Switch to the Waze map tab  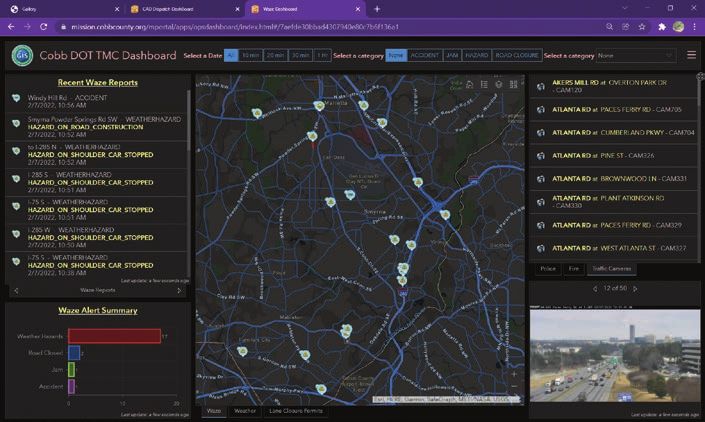click(x=214, y=411)
